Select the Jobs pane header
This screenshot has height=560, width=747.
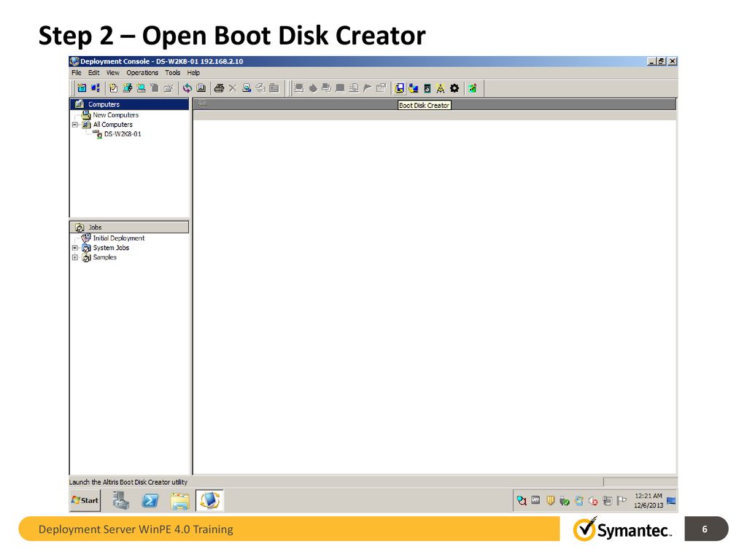[x=130, y=227]
